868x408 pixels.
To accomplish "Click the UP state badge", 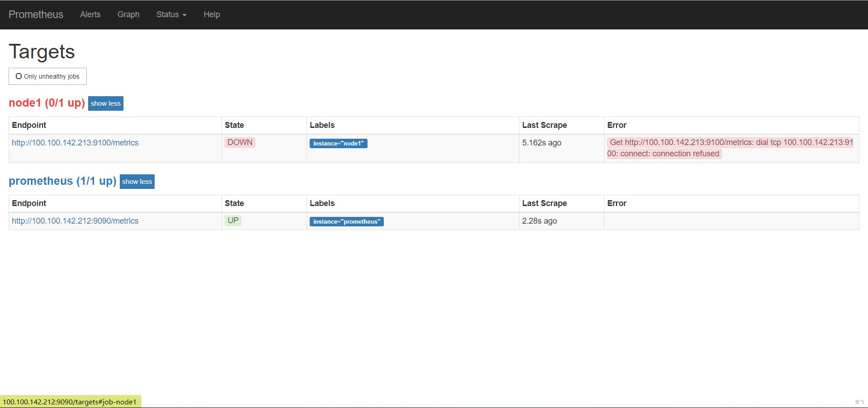I will (233, 220).
